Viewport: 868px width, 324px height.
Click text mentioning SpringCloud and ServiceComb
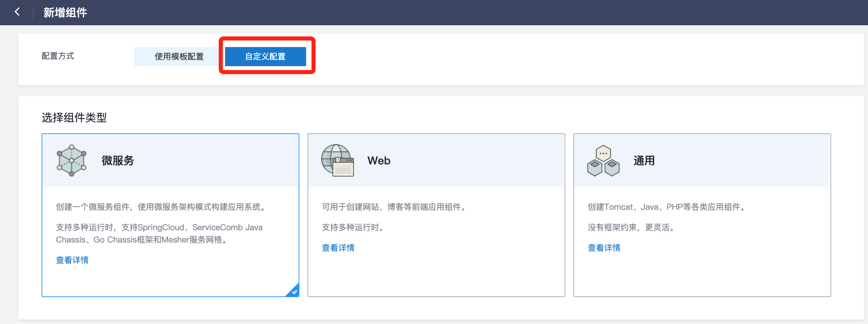click(x=159, y=233)
